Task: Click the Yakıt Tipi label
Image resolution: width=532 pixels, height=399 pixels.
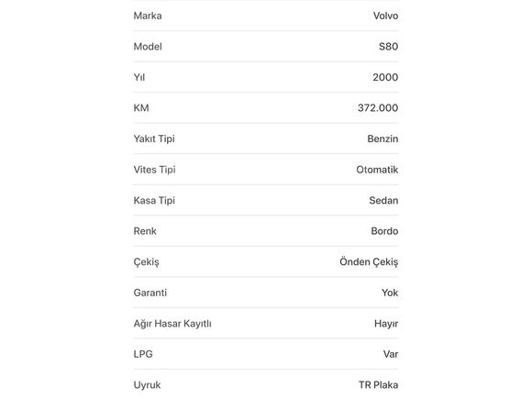Action: click(154, 139)
